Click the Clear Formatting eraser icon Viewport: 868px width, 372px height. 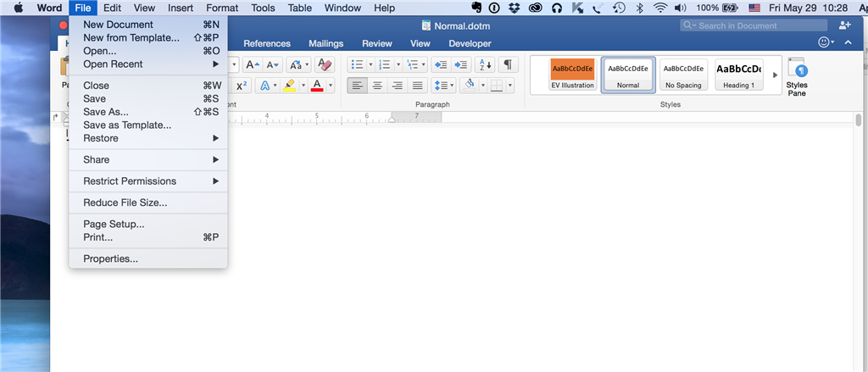pyautogui.click(x=325, y=64)
